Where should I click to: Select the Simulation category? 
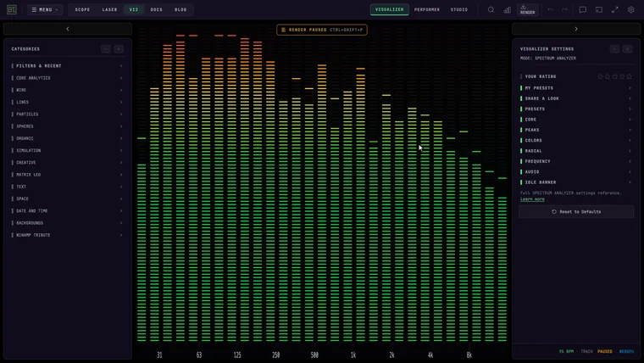point(67,150)
